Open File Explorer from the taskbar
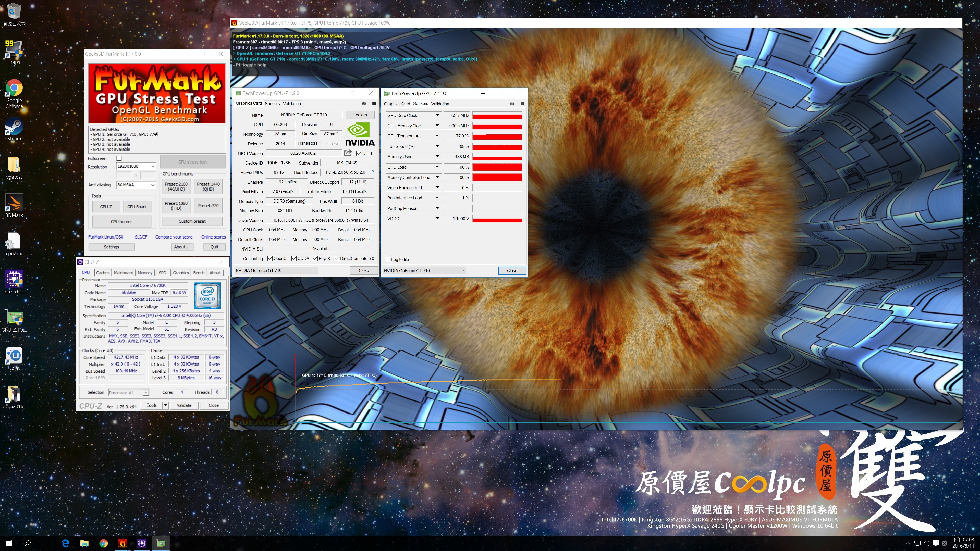Image resolution: width=980 pixels, height=551 pixels. pos(84,543)
